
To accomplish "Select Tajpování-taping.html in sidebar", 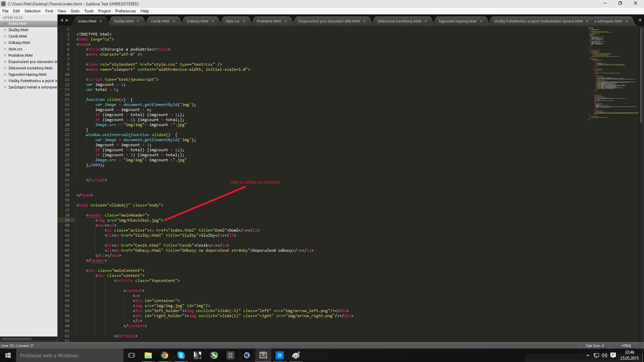I will pos(27,74).
